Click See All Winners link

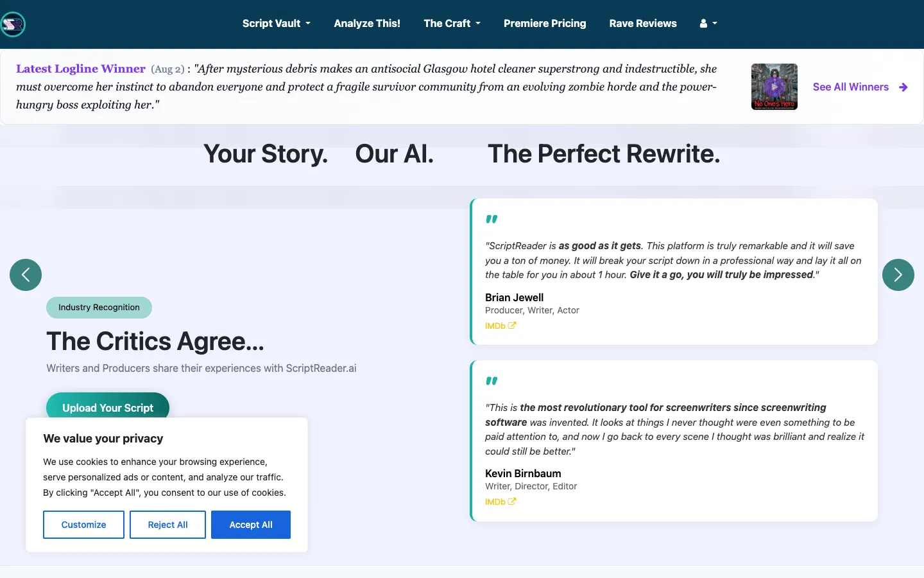click(x=851, y=87)
